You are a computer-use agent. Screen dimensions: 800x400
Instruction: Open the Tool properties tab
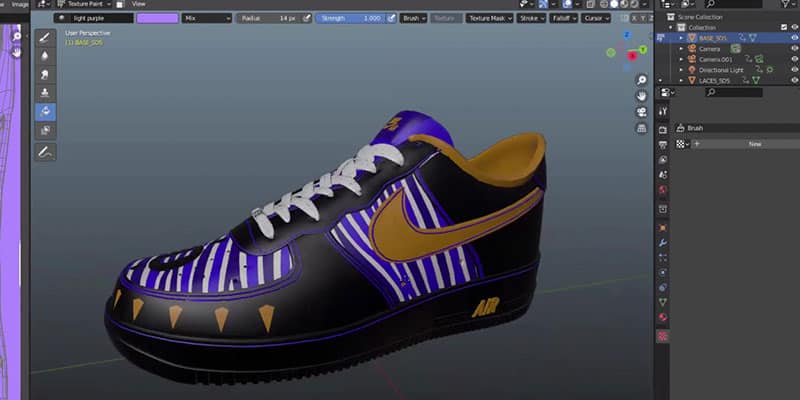[x=663, y=111]
